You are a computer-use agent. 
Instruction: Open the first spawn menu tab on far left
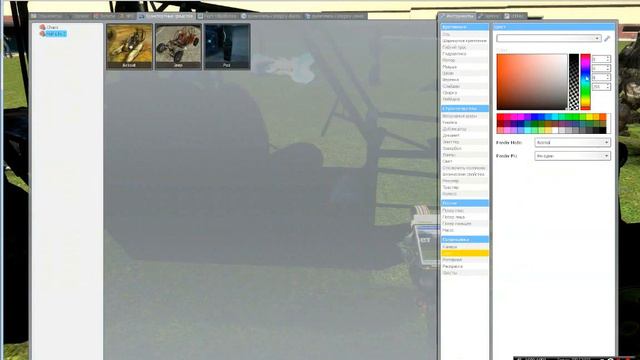point(46,16)
